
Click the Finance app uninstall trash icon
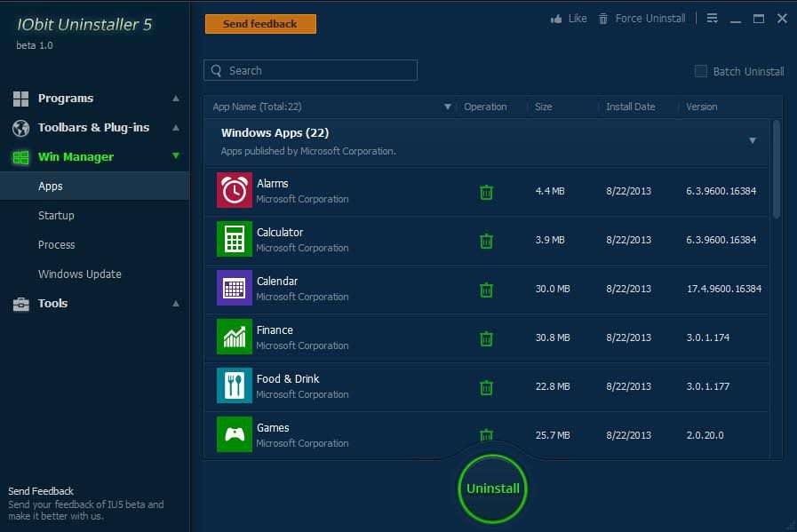point(486,338)
